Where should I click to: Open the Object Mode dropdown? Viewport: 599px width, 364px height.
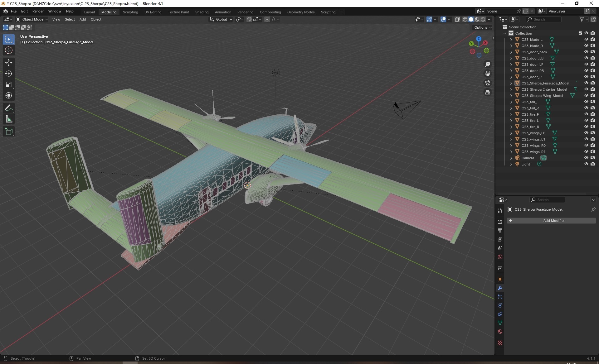pos(32,19)
